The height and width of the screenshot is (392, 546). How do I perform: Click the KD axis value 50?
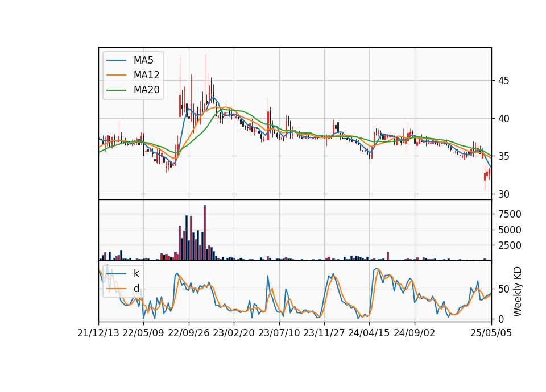(x=503, y=289)
